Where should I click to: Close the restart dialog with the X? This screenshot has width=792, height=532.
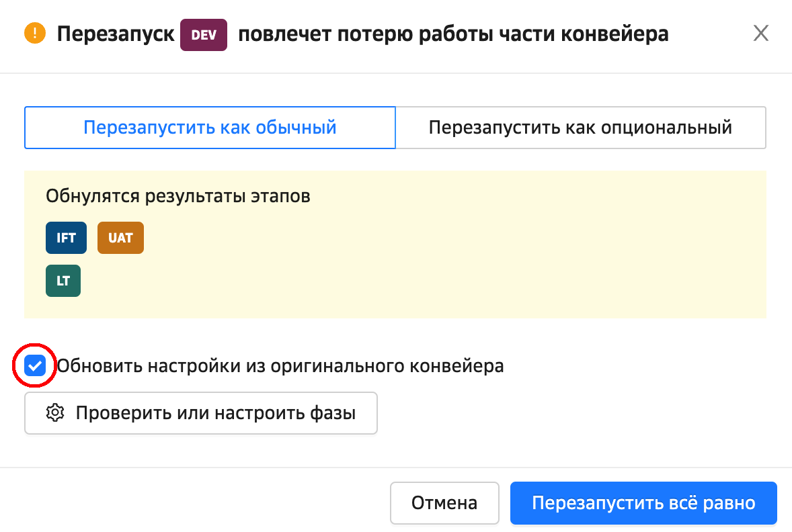point(760,34)
